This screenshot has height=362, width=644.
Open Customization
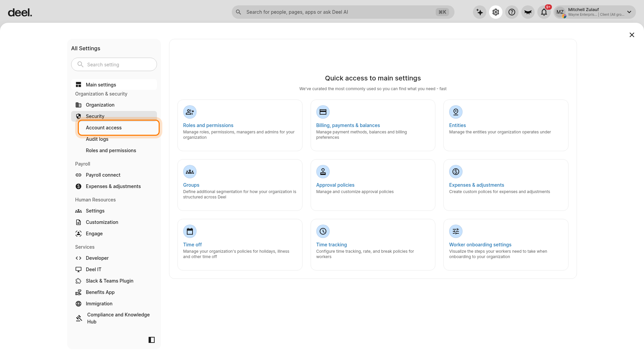[114, 222]
